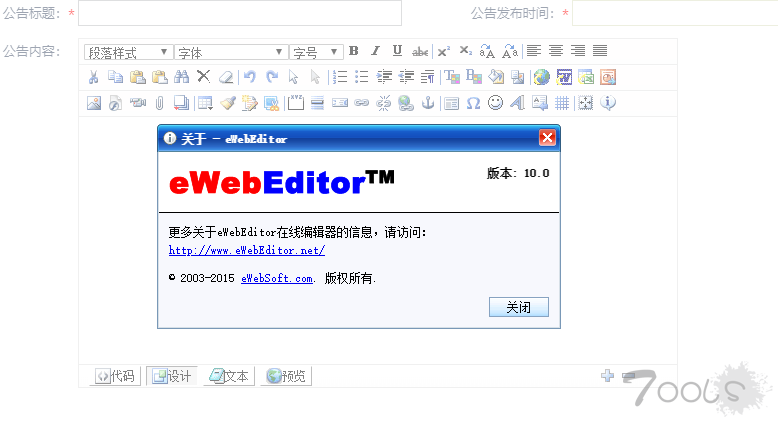The width and height of the screenshot is (778, 422).
Task: Open the http://www.eWebEditor.net/ link
Action: pyautogui.click(x=247, y=250)
